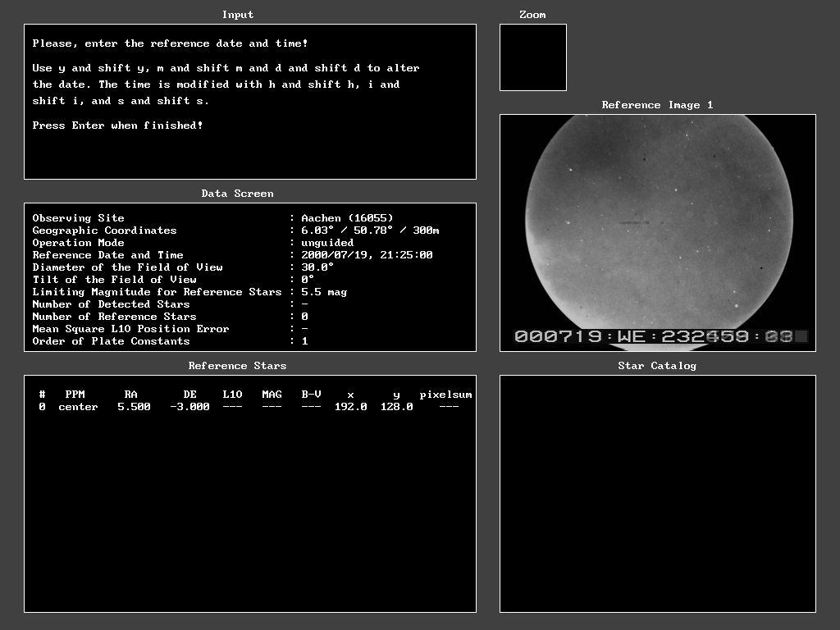Click the pixelsum column header
Screen dimensions: 840x630
pos(445,395)
